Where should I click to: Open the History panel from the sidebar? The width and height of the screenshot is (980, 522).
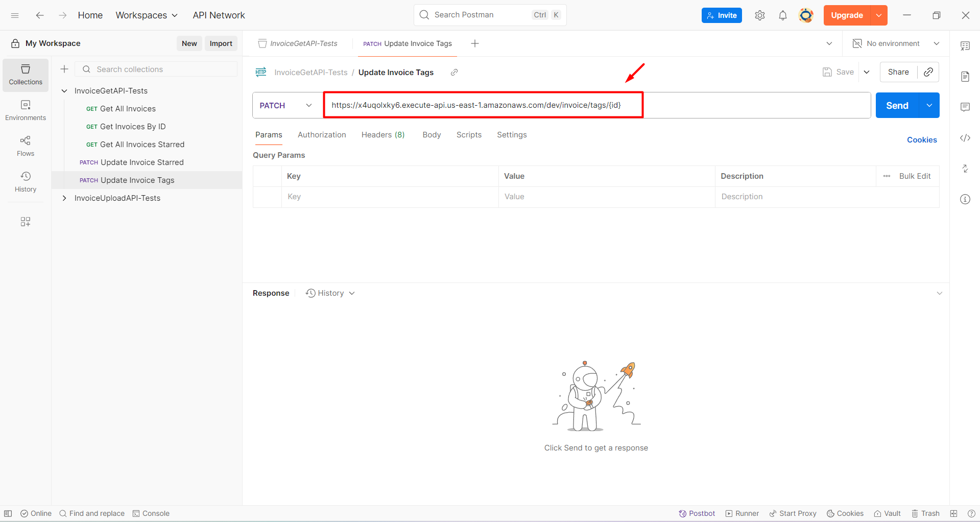pyautogui.click(x=25, y=181)
